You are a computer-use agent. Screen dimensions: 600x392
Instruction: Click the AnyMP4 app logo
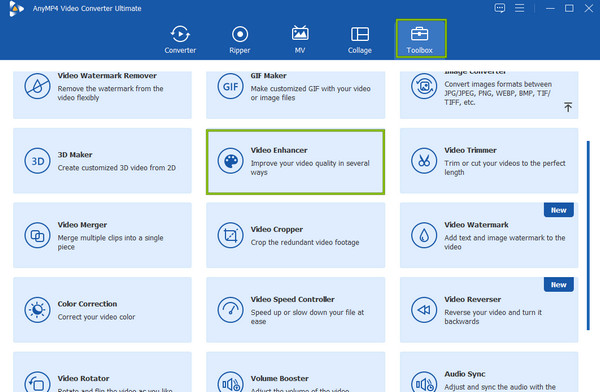[x=16, y=8]
